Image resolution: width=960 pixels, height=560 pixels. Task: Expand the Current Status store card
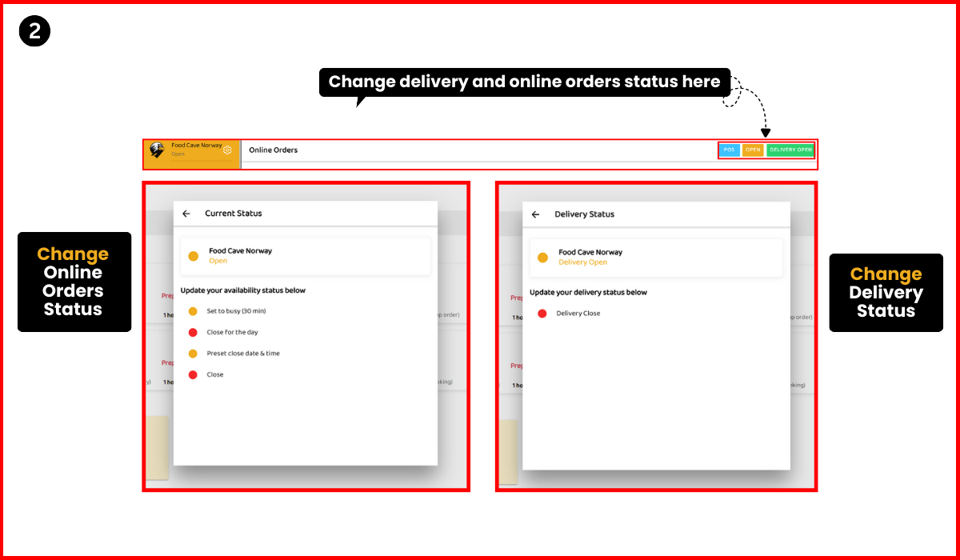click(x=306, y=254)
